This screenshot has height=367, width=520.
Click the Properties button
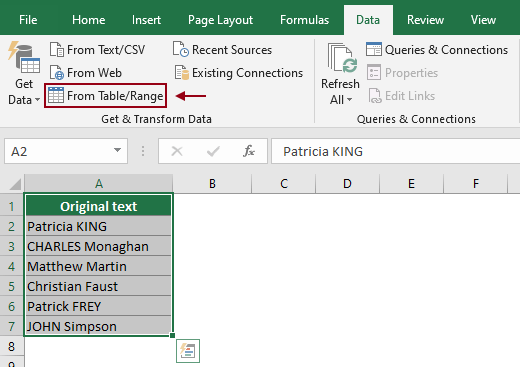(402, 73)
